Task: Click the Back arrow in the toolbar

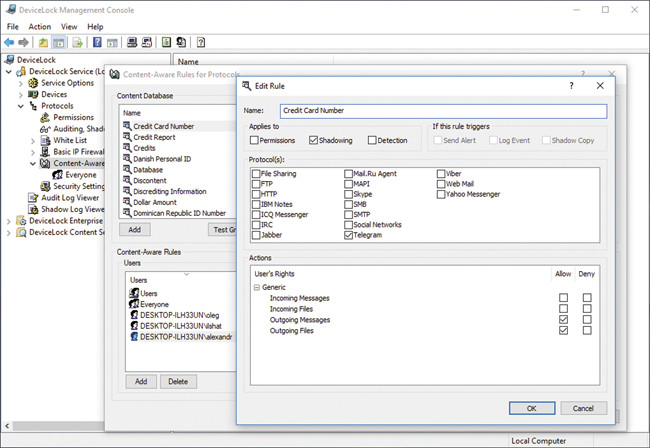Action: [x=9, y=43]
